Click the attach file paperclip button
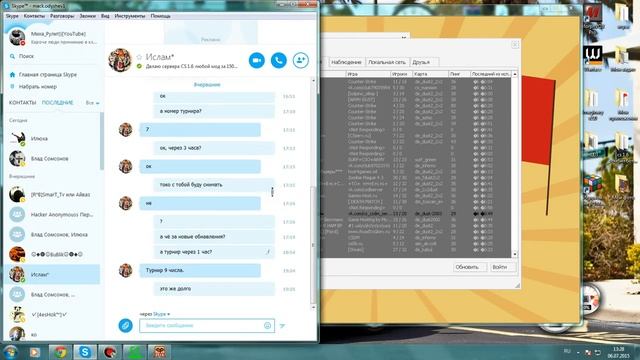 coord(126,325)
